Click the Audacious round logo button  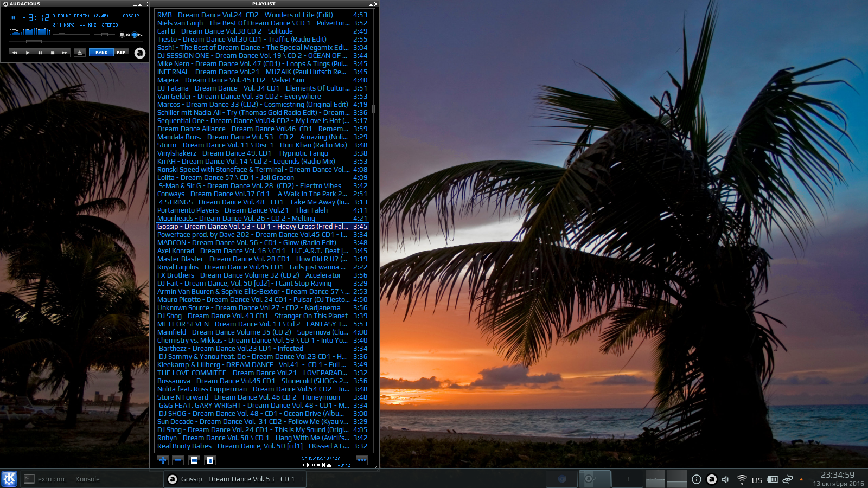(140, 53)
